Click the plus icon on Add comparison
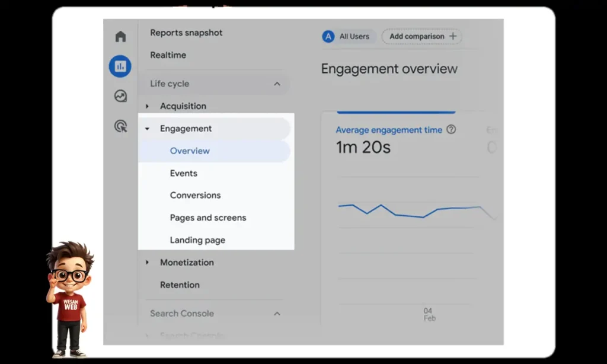The image size is (607, 364). (x=453, y=36)
